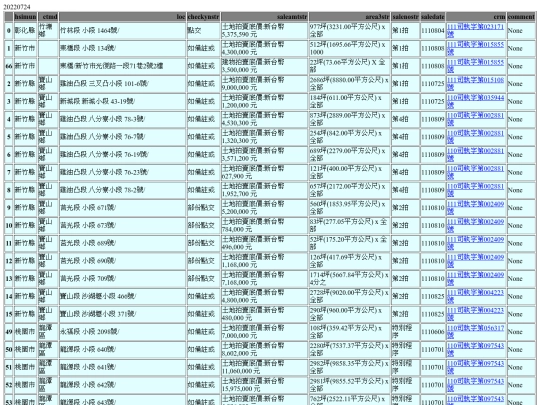Screen dimensions: 540x405
Task: Open case link 002409 in row 11
Action: coord(475,243)
